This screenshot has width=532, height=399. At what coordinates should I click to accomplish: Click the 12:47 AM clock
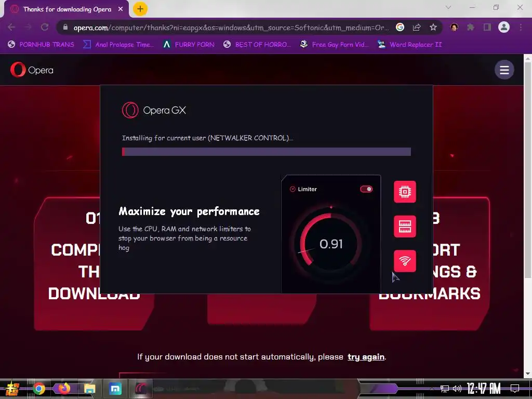point(484,389)
